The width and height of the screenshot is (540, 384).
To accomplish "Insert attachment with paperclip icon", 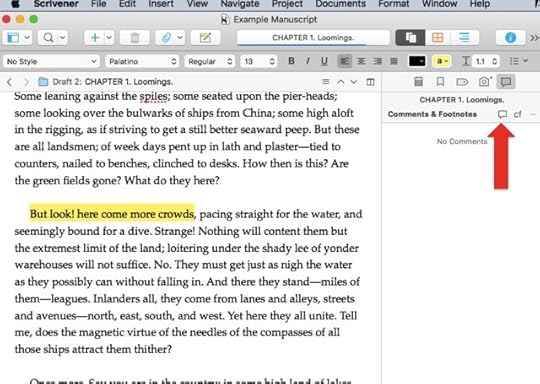I will point(166,38).
